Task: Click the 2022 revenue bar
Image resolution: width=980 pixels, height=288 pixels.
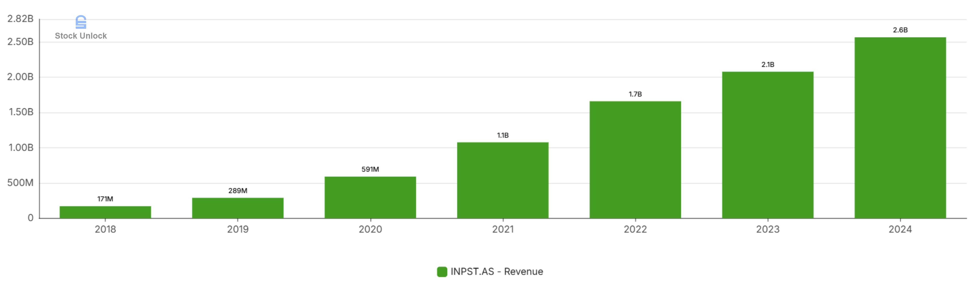Action: pos(635,160)
